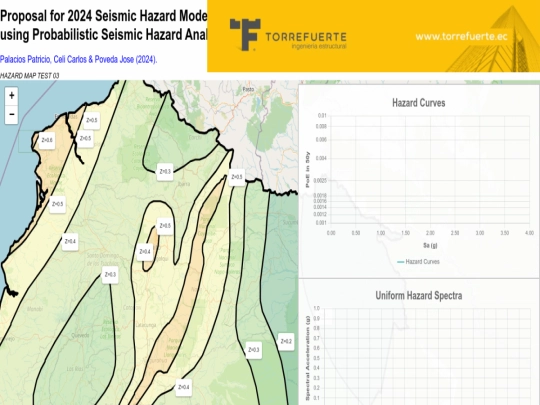Click the Latacunga city label on the map
Screen dimensions: 540x405
point(146,325)
